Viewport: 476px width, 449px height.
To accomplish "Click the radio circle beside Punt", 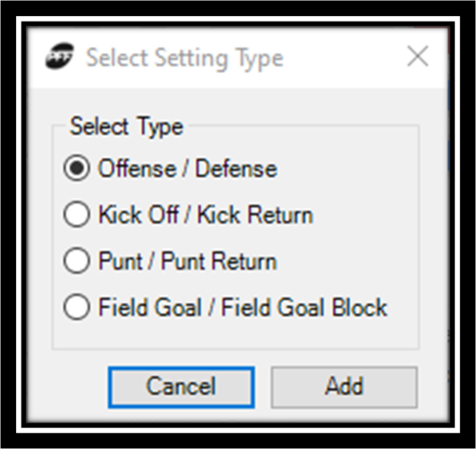I will 77,261.
